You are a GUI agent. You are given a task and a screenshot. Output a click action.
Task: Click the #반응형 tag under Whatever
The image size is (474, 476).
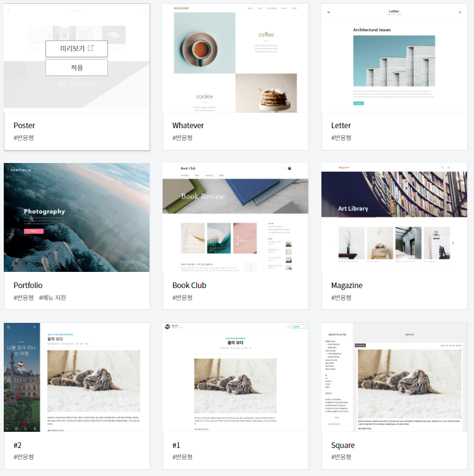coord(182,138)
